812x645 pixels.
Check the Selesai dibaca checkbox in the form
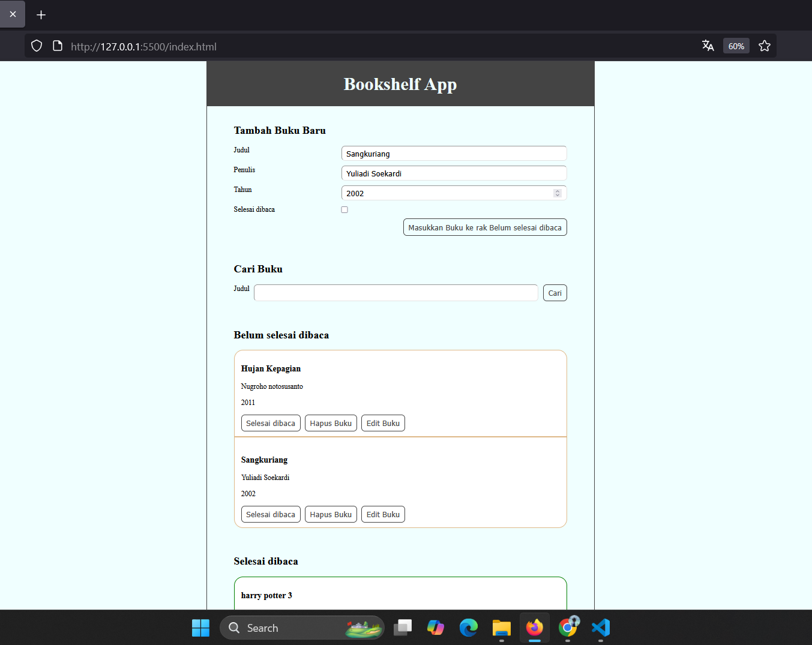pyautogui.click(x=344, y=209)
